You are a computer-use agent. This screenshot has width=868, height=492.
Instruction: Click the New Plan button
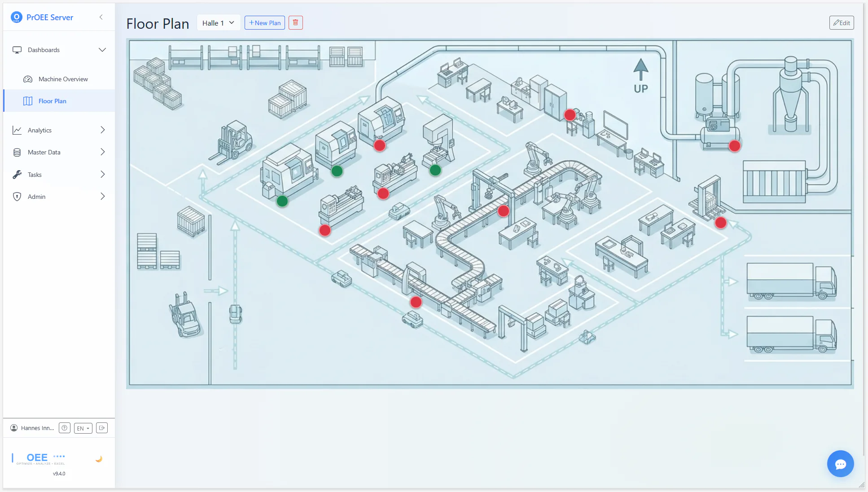pos(264,23)
